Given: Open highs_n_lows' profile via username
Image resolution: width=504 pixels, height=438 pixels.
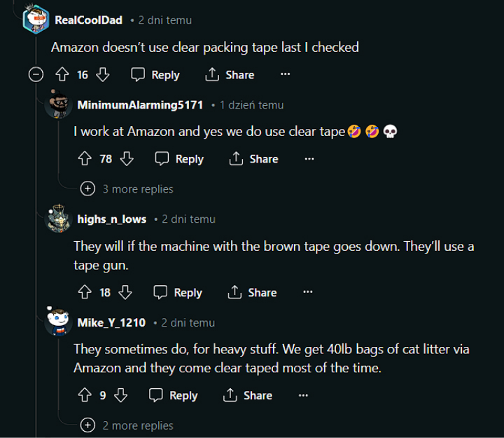Looking at the screenshot, I should (x=112, y=219).
